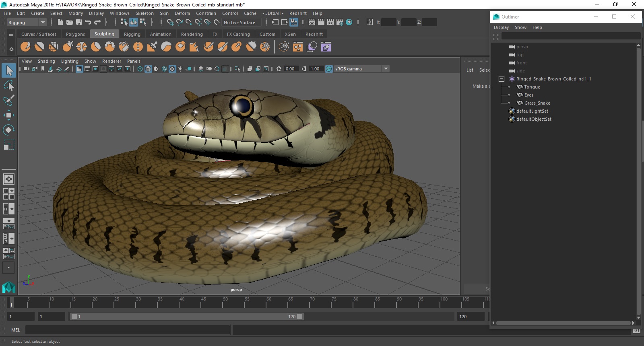This screenshot has height=346, width=644.
Task: Activate the Lasso select tool
Action: pyautogui.click(x=9, y=86)
